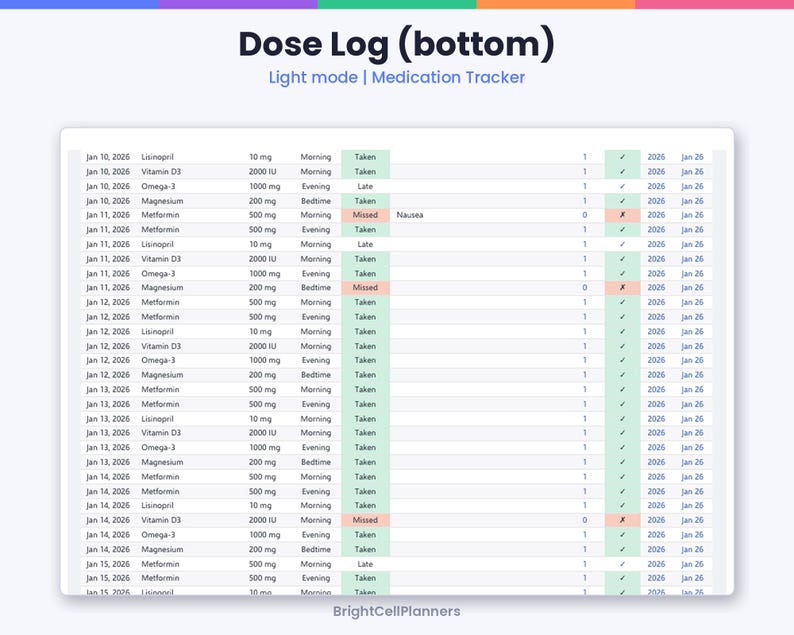Click 'Jan 26' month cell in Jan 13 Omega-3 row
This screenshot has height=635, width=794.
pyautogui.click(x=692, y=448)
